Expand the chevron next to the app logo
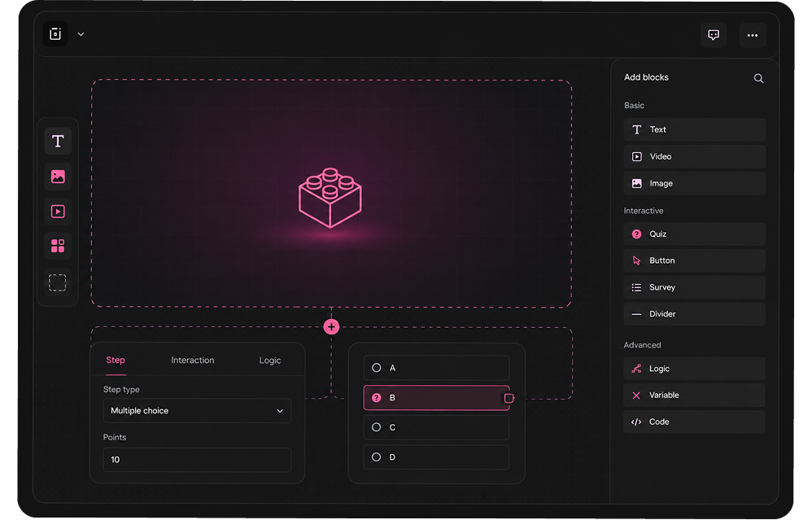The height and width of the screenshot is (520, 812). tap(81, 35)
